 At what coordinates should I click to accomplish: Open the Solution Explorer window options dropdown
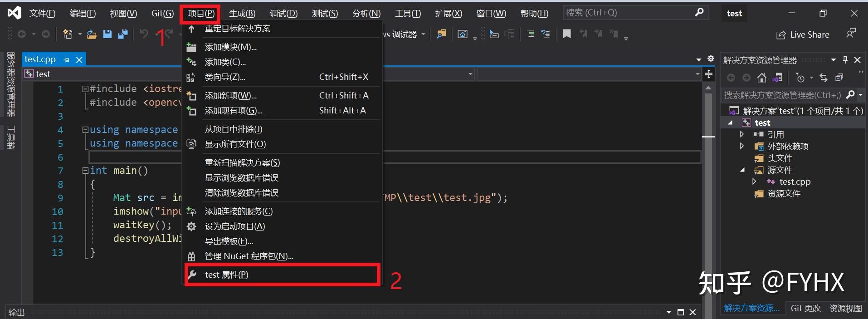click(x=834, y=60)
